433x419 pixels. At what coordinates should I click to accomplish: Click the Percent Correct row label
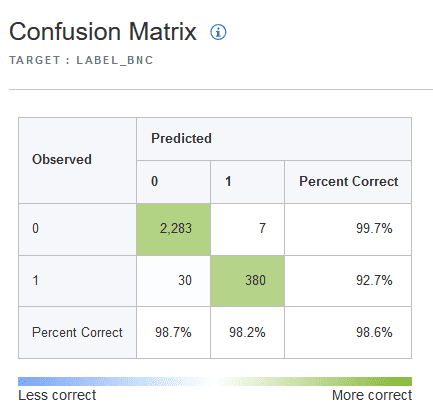tap(77, 333)
